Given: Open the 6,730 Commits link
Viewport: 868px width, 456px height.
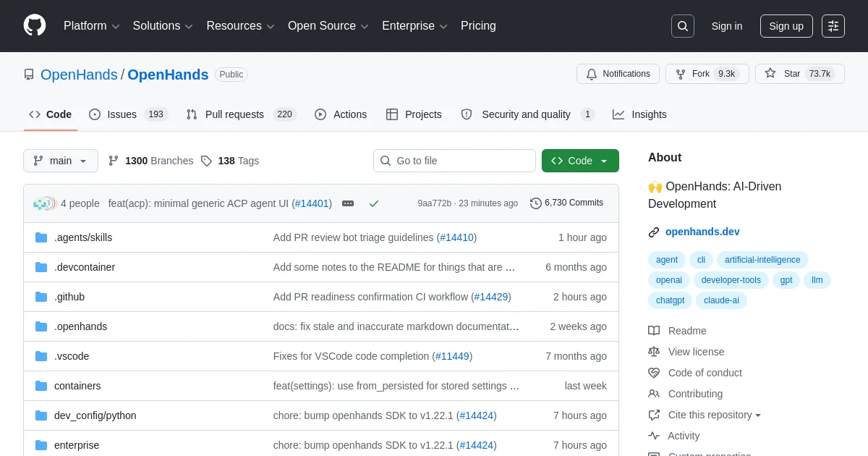Looking at the screenshot, I should pyautogui.click(x=566, y=203).
